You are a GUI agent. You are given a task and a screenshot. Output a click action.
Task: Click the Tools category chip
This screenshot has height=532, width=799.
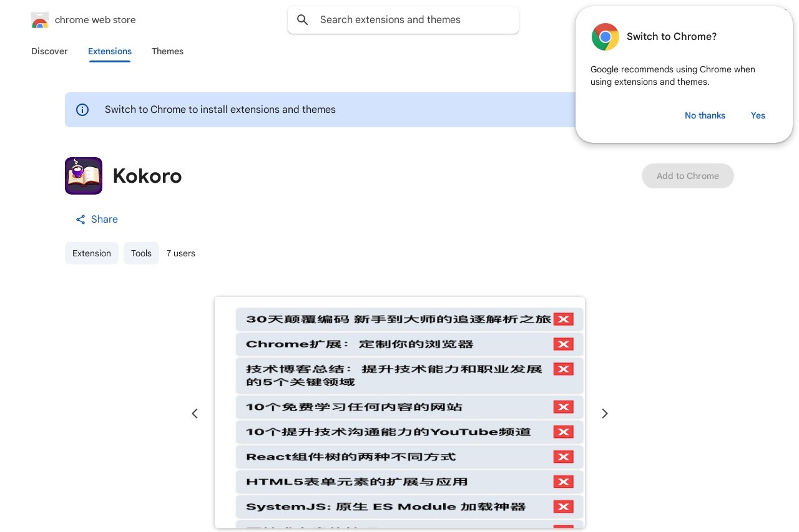(x=141, y=253)
